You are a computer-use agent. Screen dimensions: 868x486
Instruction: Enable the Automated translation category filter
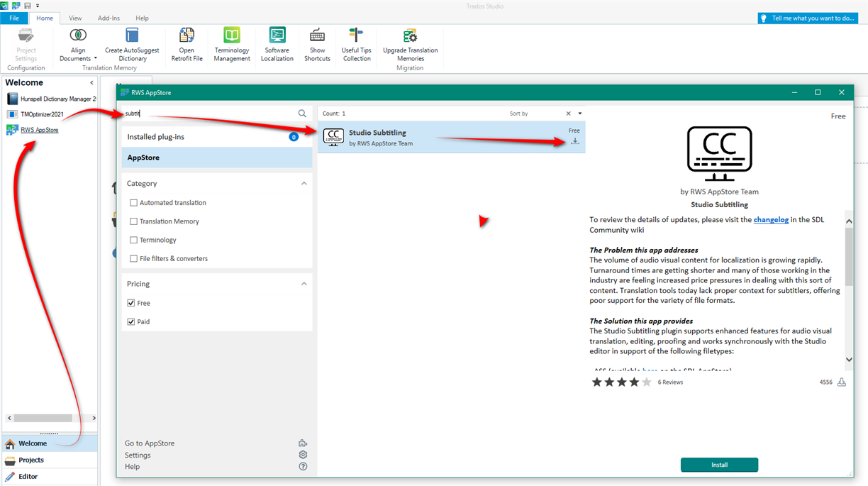(x=133, y=203)
